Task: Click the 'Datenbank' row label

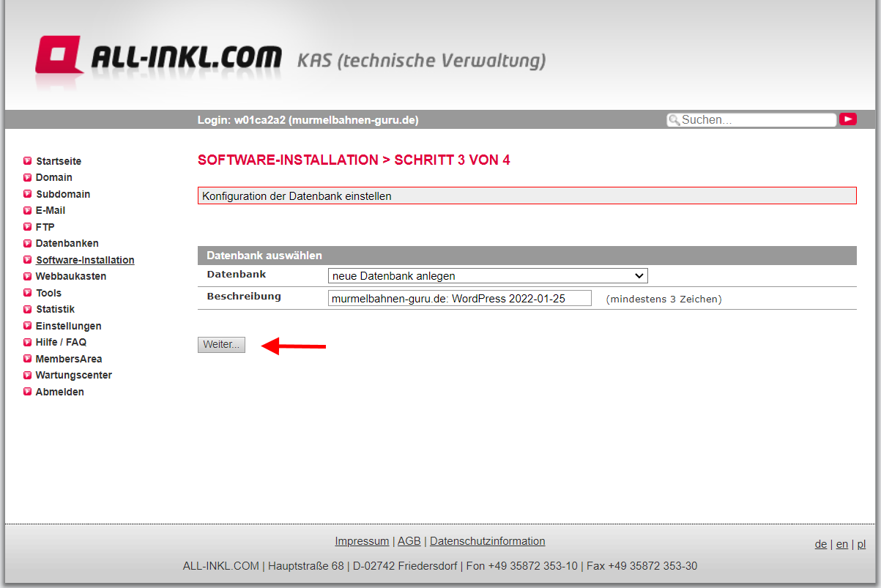Action: coord(237,275)
